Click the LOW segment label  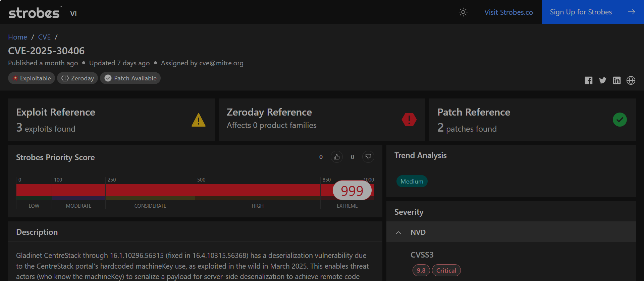[x=34, y=206]
